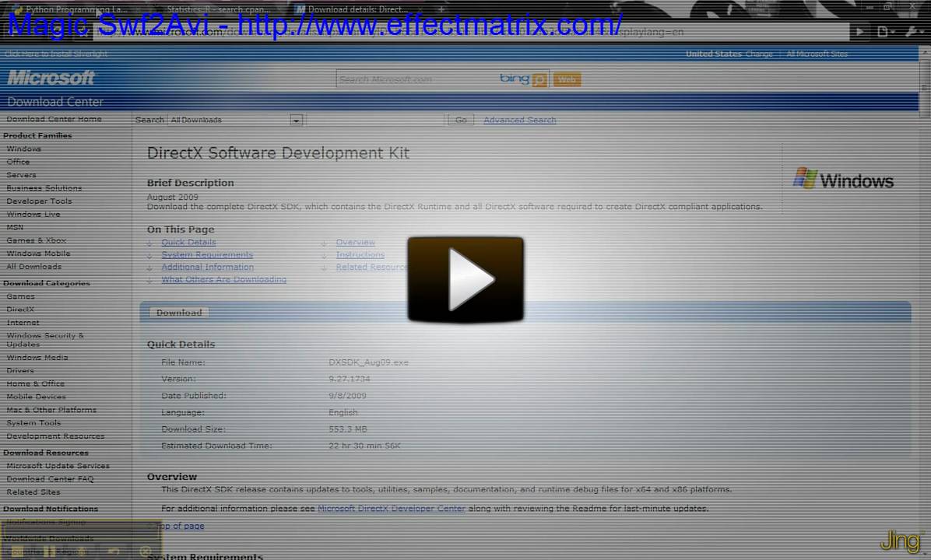Click the page vertical scrollbar up arrow
This screenshot has width=931, height=560.
(925, 54)
